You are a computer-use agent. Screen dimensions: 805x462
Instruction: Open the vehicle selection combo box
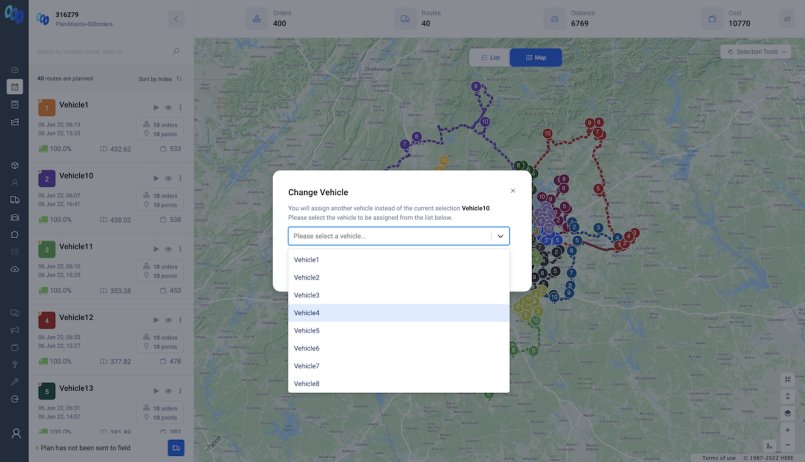[398, 236]
